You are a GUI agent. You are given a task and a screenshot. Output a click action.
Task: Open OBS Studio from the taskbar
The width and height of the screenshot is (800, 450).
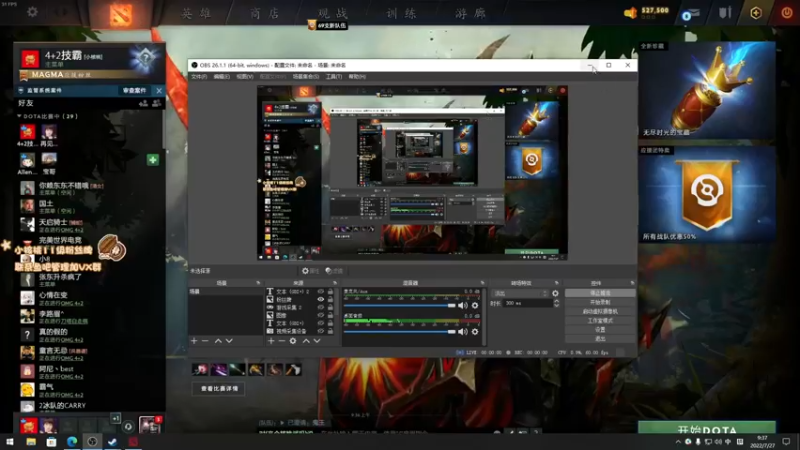92,442
